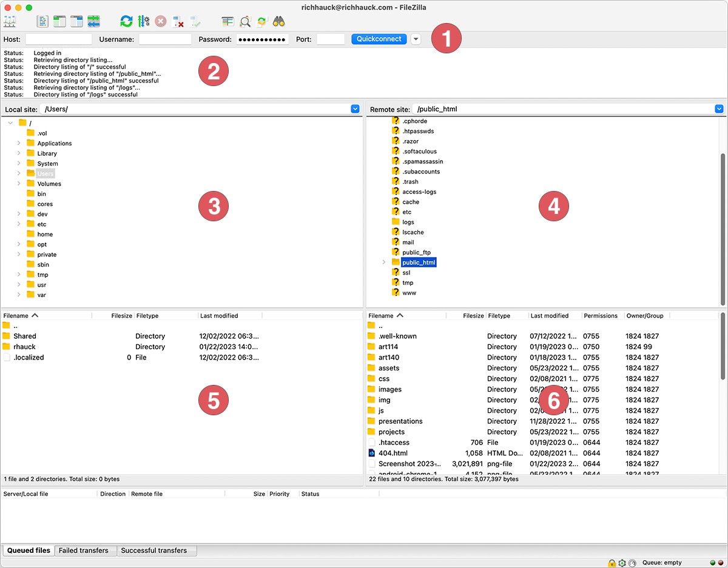Click the Quickconnect button
This screenshot has height=568, width=728.
coord(379,39)
